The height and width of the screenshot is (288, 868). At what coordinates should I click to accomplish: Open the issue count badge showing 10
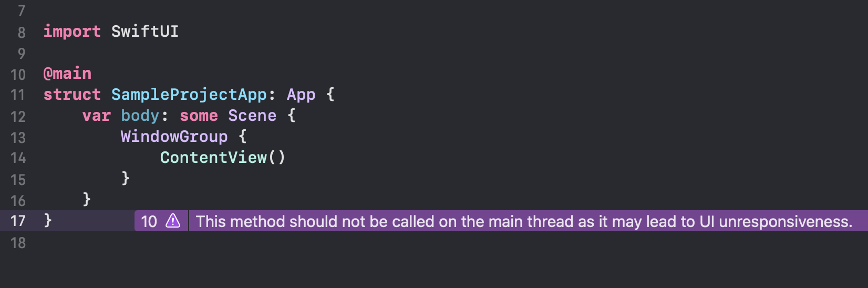[x=149, y=221]
